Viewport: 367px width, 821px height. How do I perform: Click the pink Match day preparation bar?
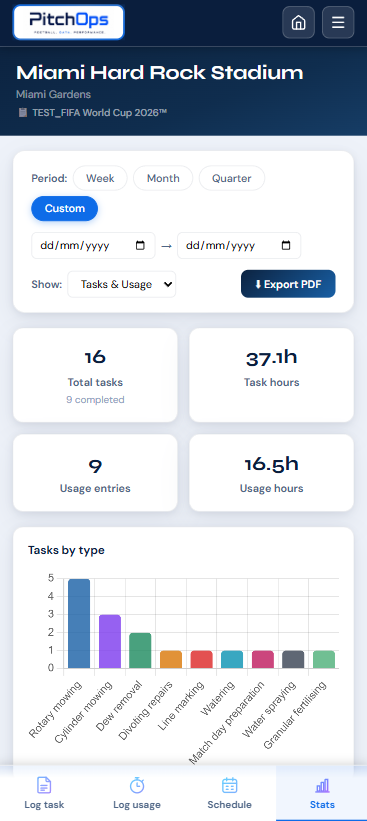[263, 659]
